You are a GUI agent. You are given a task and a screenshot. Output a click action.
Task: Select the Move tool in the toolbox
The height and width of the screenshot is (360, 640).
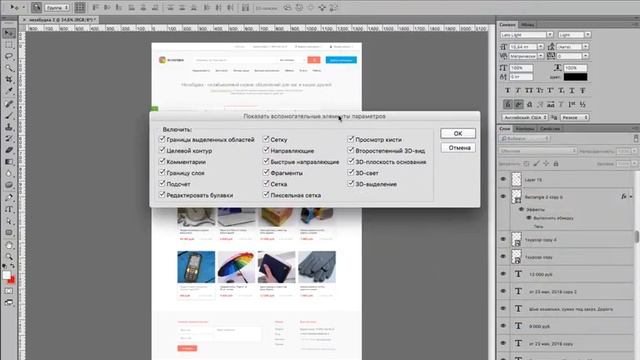pos(9,33)
